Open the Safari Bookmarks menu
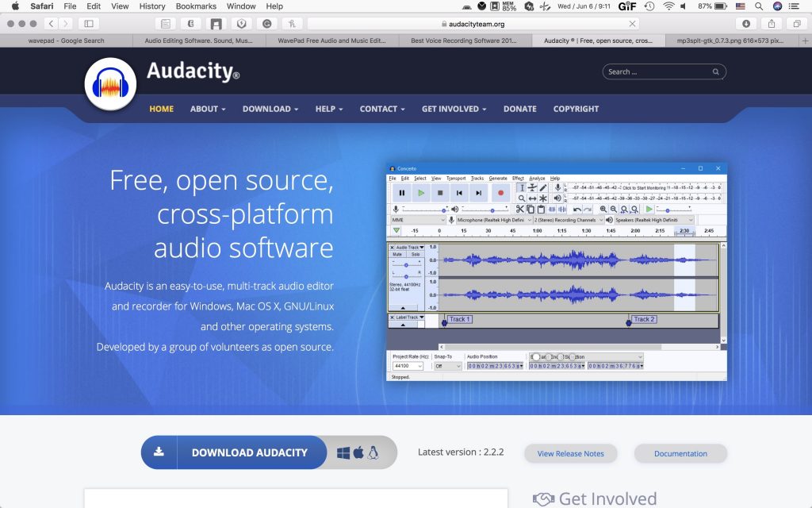 pos(196,6)
